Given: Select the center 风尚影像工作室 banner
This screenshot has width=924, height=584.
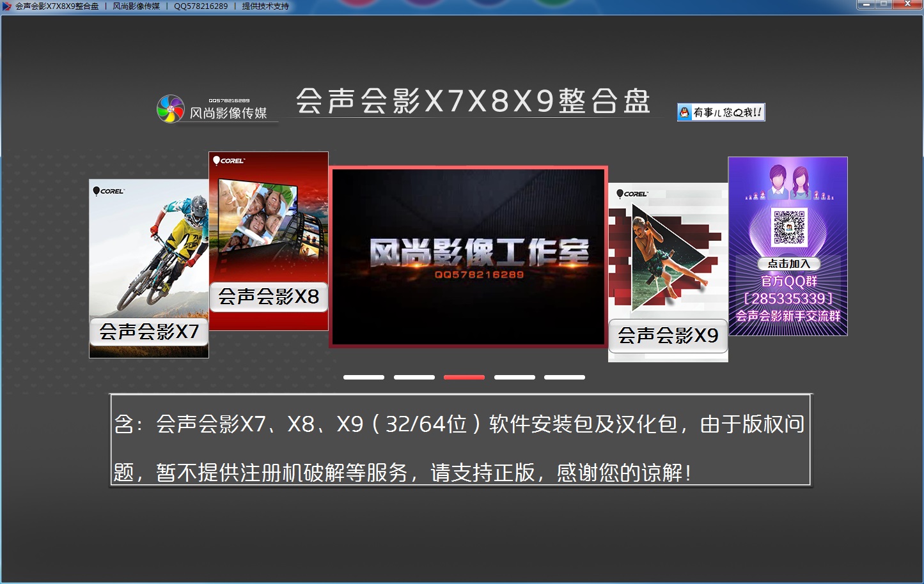Looking at the screenshot, I should click(468, 257).
